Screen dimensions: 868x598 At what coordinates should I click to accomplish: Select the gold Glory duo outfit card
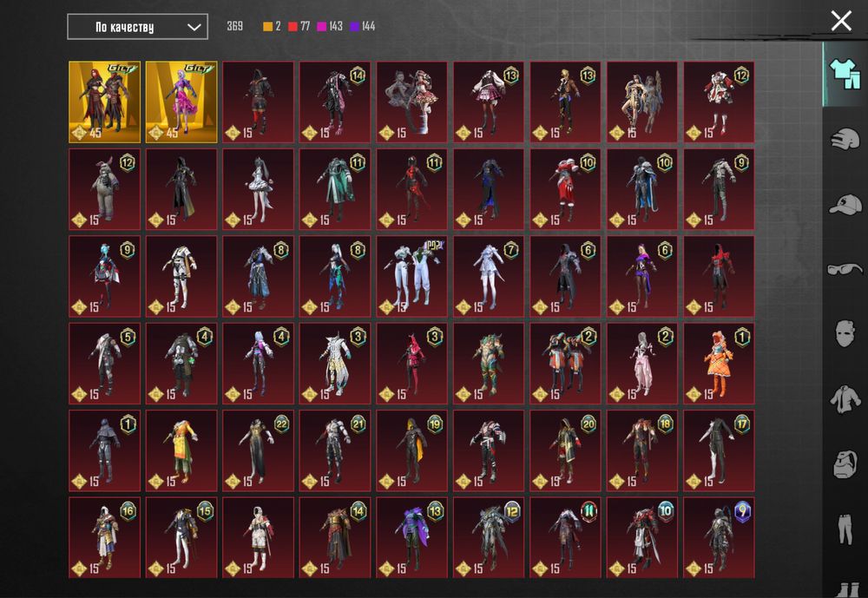click(x=105, y=102)
